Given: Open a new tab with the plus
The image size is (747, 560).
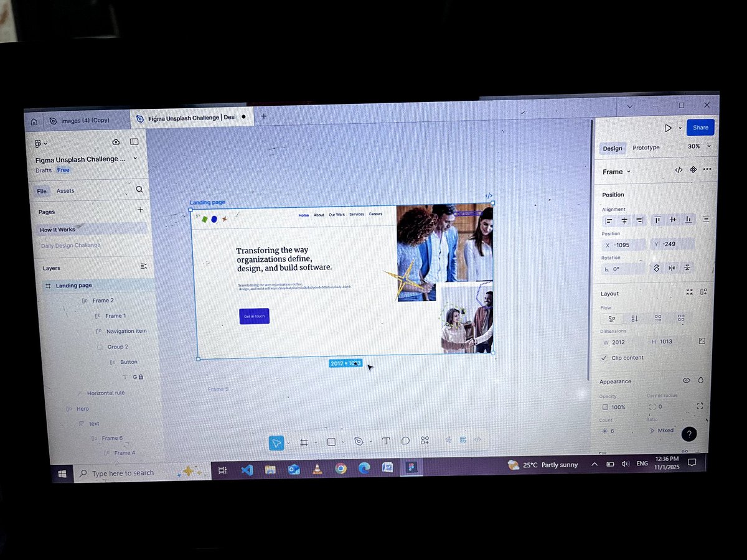Looking at the screenshot, I should click(263, 116).
